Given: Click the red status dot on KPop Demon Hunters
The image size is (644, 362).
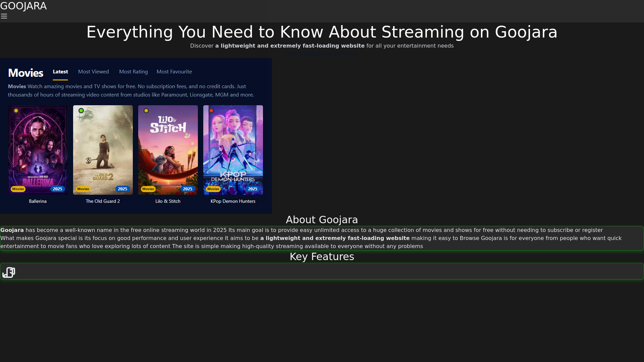Looking at the screenshot, I should [x=211, y=111].
